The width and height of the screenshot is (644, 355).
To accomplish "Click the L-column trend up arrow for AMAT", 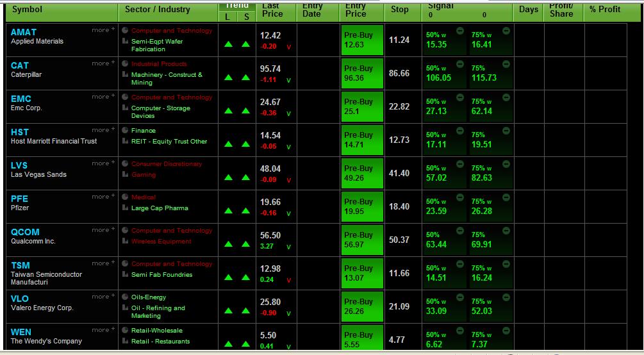I will [229, 44].
